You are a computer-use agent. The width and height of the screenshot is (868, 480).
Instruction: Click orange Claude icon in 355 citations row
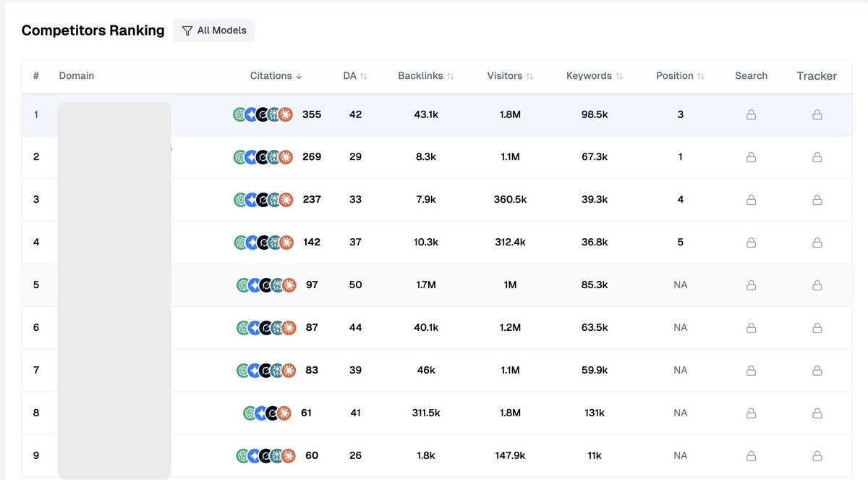[x=286, y=114]
